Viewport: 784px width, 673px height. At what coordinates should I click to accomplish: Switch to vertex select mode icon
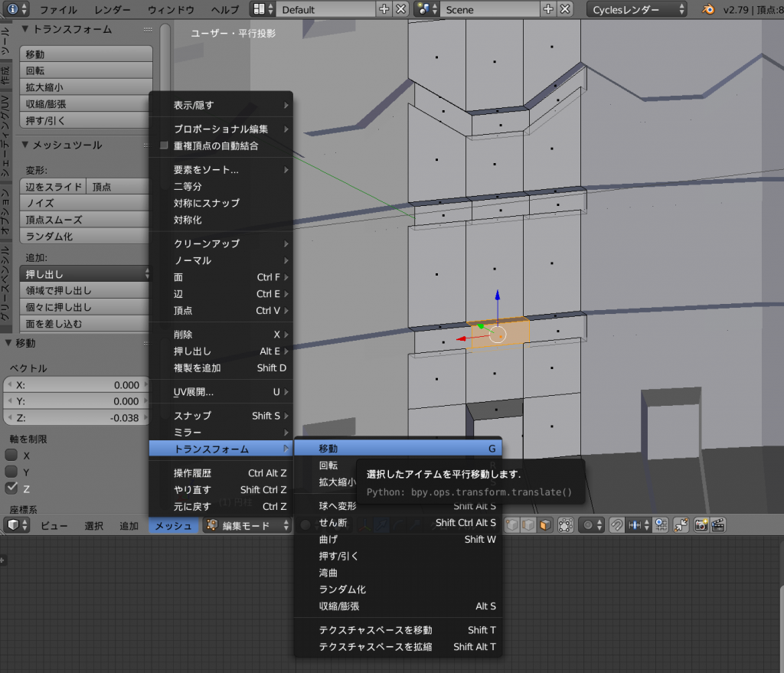click(x=511, y=525)
